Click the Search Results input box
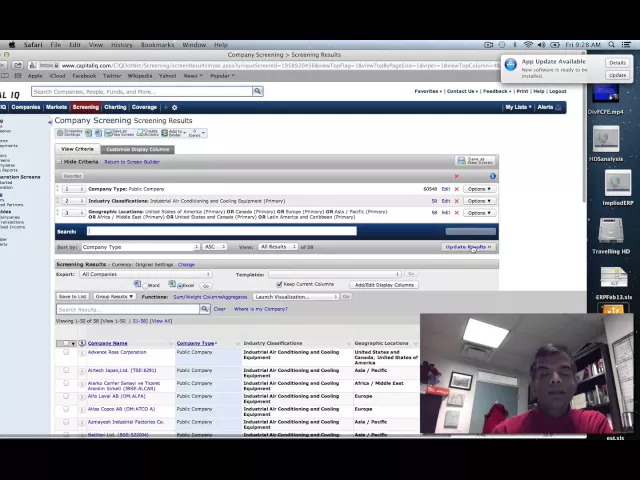This screenshot has height=480, width=640. pyautogui.click(x=128, y=309)
